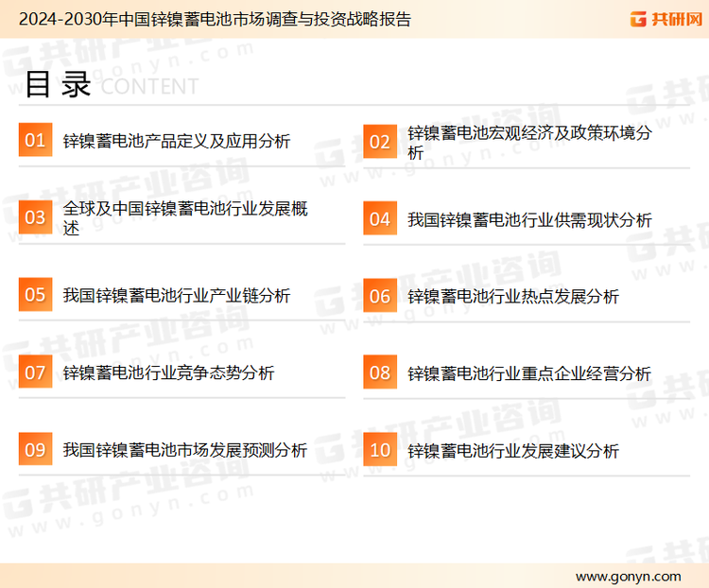This screenshot has height=588, width=709.
Task: Select the 07 number badge
Action: pos(35,372)
